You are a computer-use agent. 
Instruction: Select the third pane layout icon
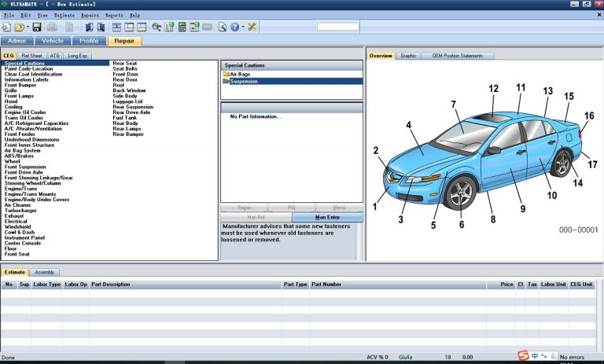tap(142, 27)
